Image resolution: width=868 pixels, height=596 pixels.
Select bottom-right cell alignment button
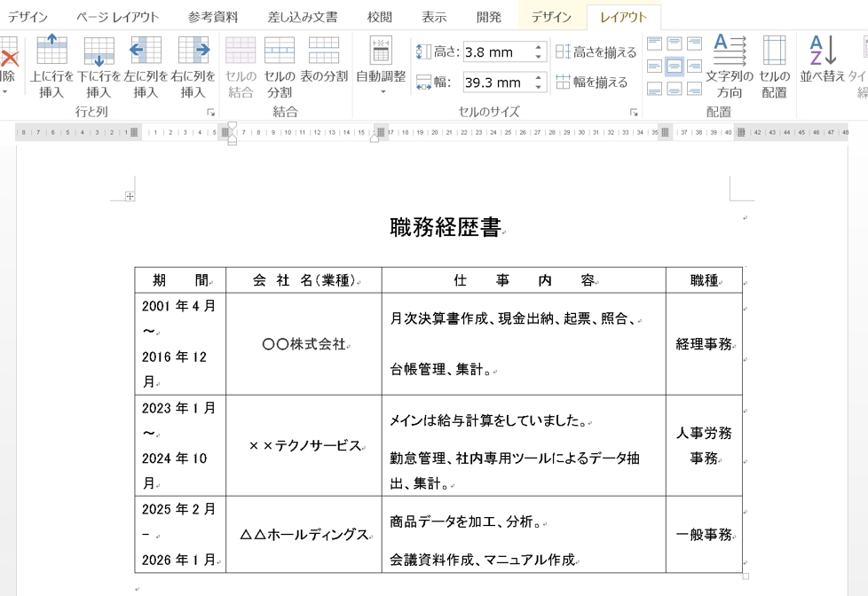(x=695, y=89)
